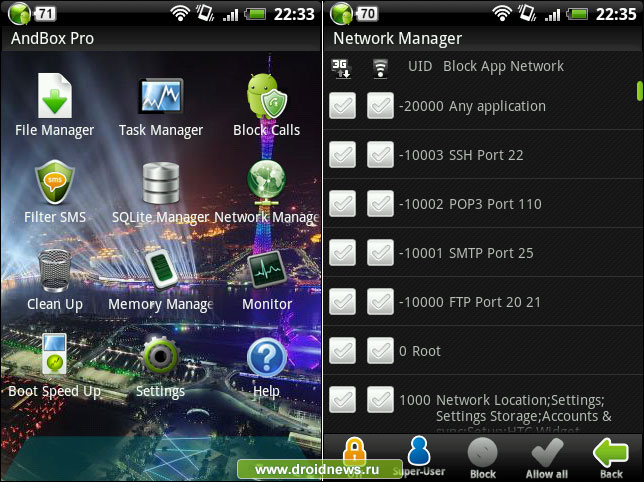This screenshot has height=482, width=644.
Task: Launch Boot Speed Up
Action: pyautogui.click(x=54, y=359)
